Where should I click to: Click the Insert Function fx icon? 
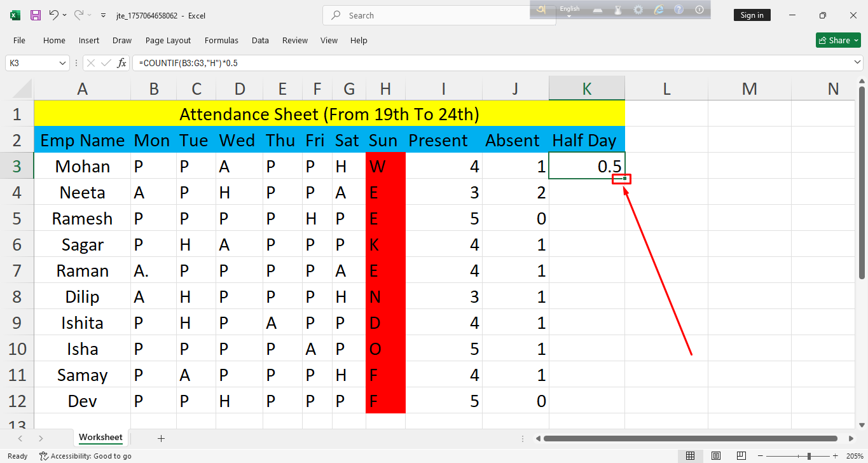tap(121, 63)
